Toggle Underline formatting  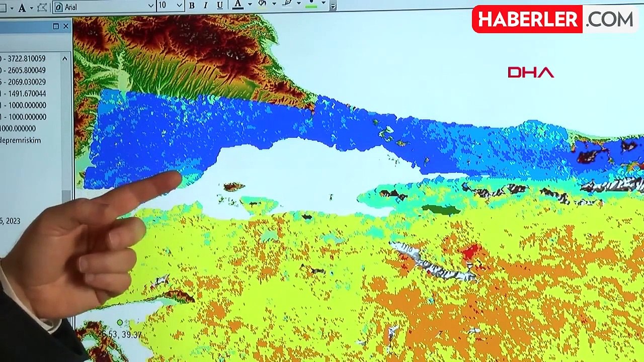pos(220,6)
